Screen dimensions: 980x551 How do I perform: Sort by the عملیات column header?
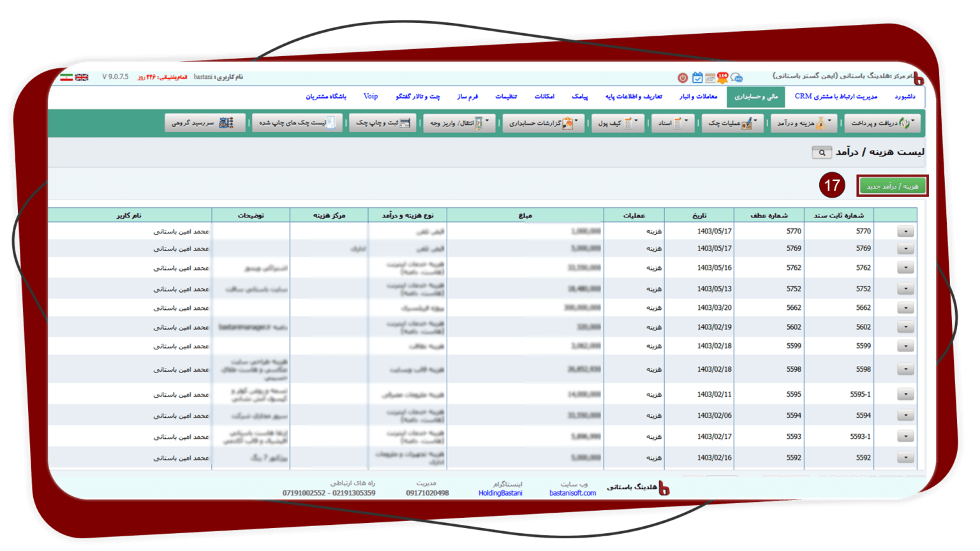[634, 216]
